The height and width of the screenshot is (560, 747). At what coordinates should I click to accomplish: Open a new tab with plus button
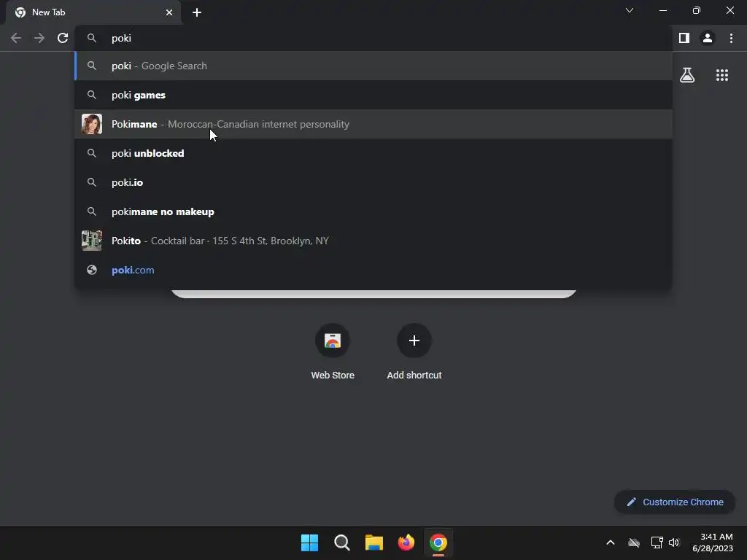coord(197,12)
